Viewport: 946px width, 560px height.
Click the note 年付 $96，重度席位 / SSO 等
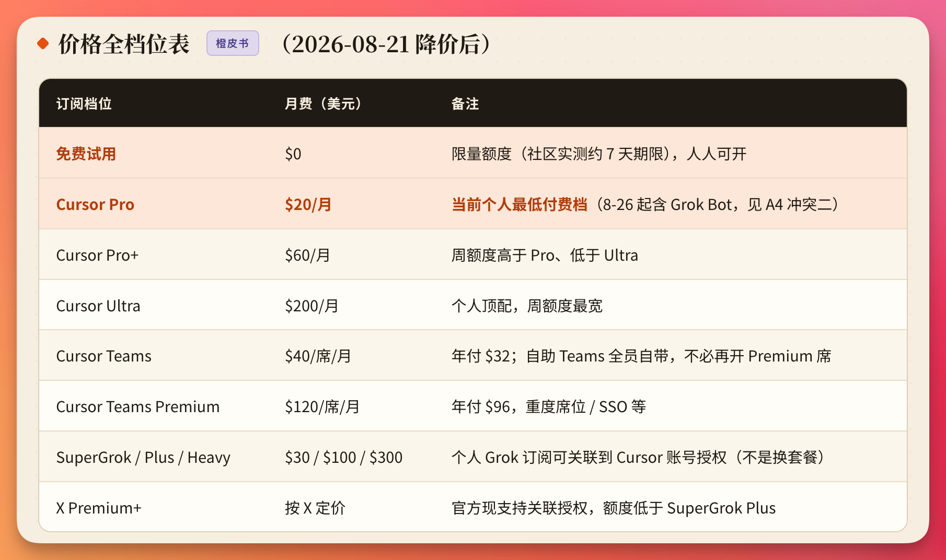click(x=549, y=407)
